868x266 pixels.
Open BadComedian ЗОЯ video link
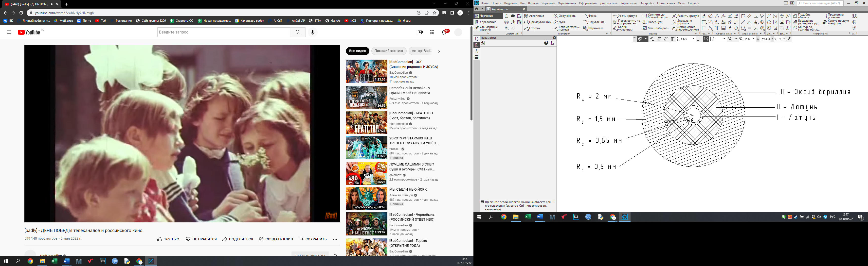click(414, 64)
